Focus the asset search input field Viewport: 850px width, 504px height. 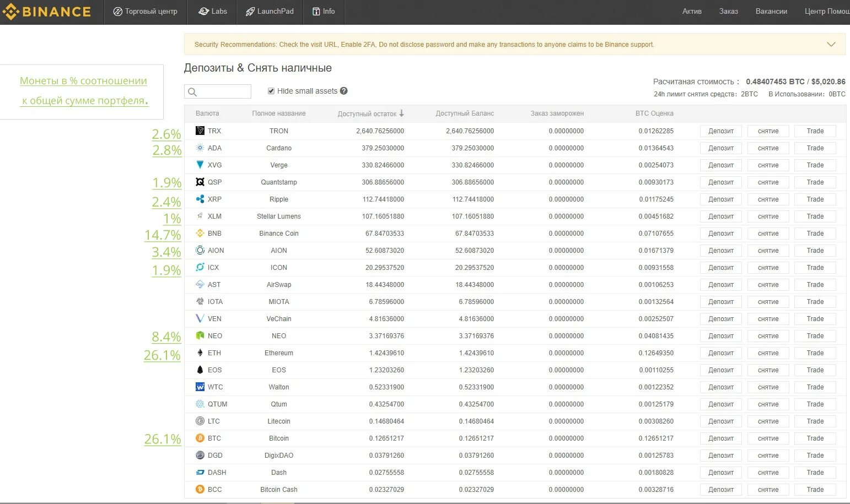(218, 91)
